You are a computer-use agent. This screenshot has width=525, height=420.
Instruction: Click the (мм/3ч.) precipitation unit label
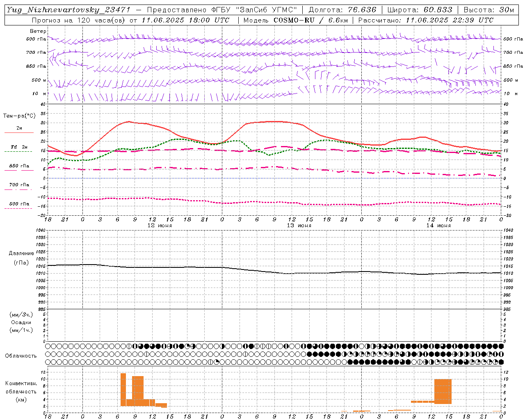tap(21, 315)
